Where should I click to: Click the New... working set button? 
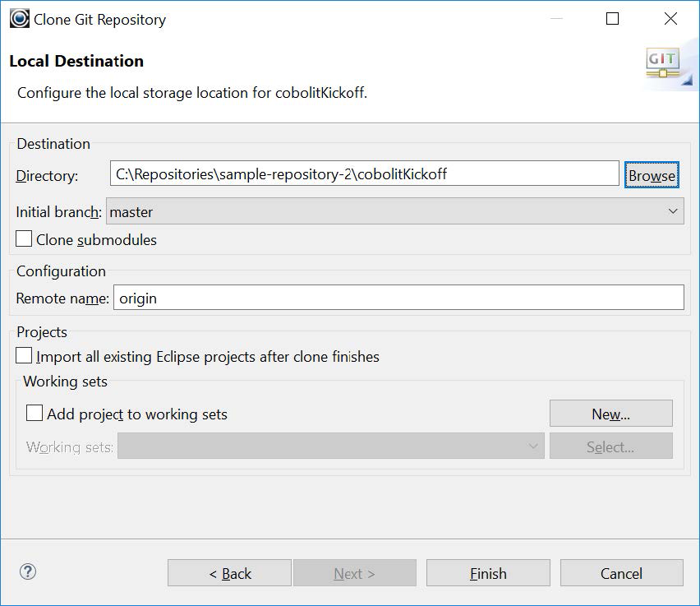[610, 414]
